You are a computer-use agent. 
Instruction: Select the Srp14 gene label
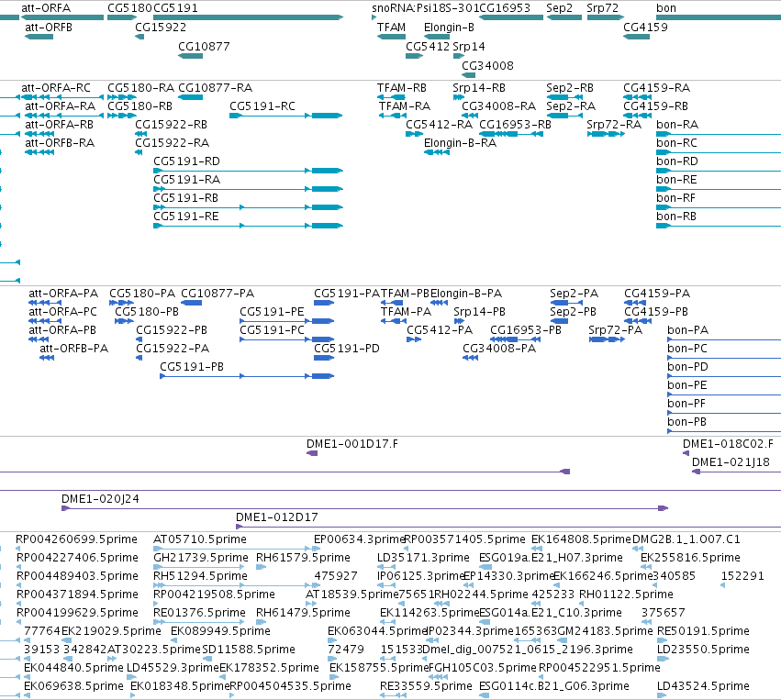[469, 47]
